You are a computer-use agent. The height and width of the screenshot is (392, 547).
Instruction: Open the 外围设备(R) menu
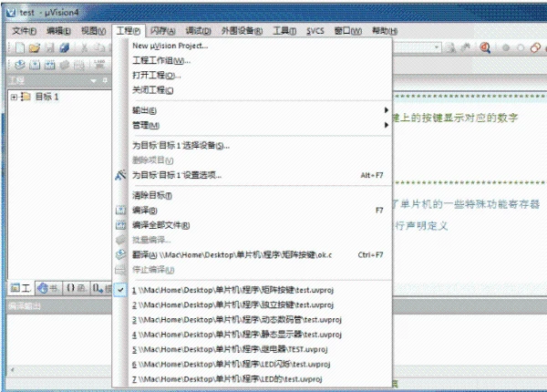pyautogui.click(x=242, y=31)
